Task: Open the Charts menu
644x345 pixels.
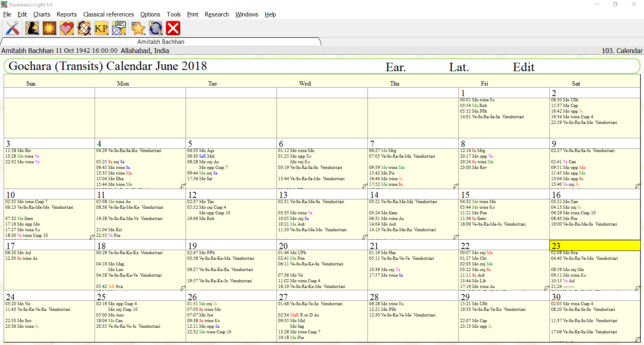Action: [x=42, y=14]
